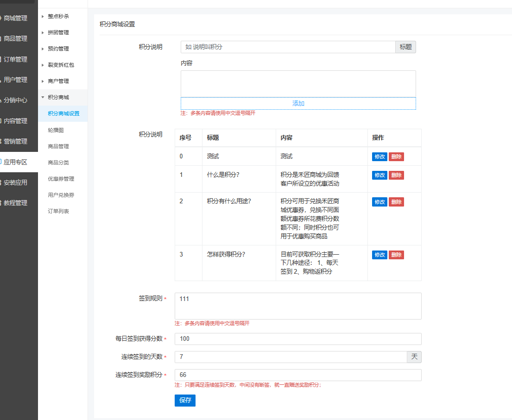Click the 天 unit addon
Image resolution: width=512 pixels, height=420 pixels.
pos(414,357)
